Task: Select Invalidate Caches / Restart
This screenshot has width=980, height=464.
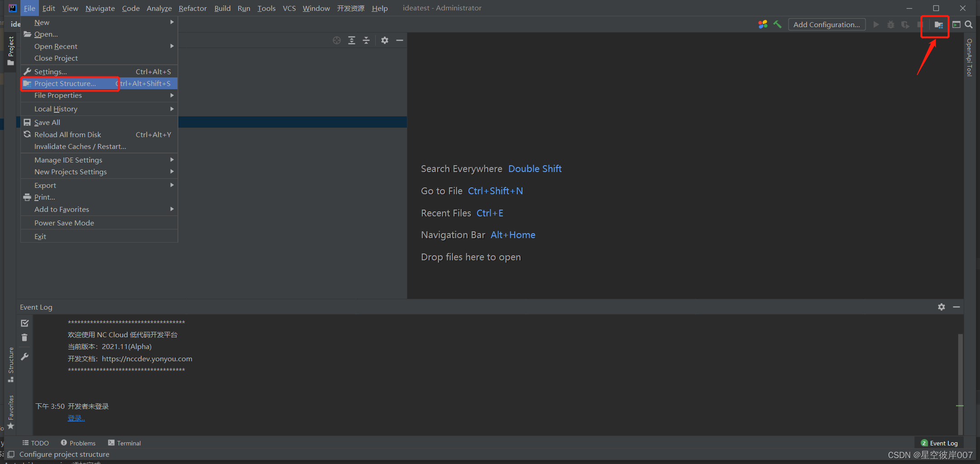Action: pyautogui.click(x=99, y=146)
